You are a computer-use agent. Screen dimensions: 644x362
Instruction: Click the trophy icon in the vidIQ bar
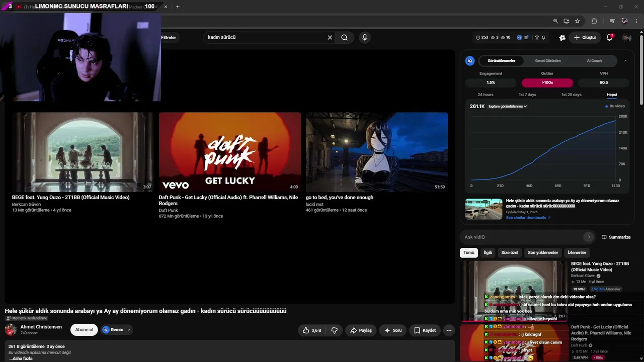click(537, 37)
